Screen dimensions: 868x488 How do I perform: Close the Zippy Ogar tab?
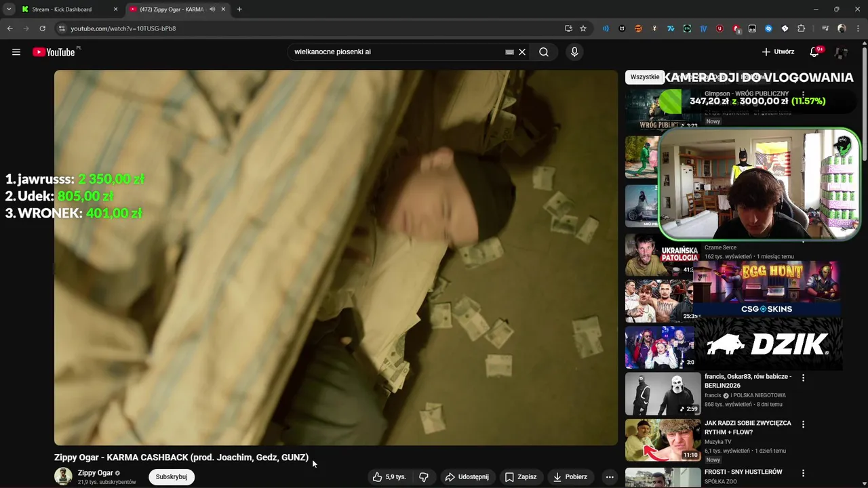pyautogui.click(x=223, y=9)
